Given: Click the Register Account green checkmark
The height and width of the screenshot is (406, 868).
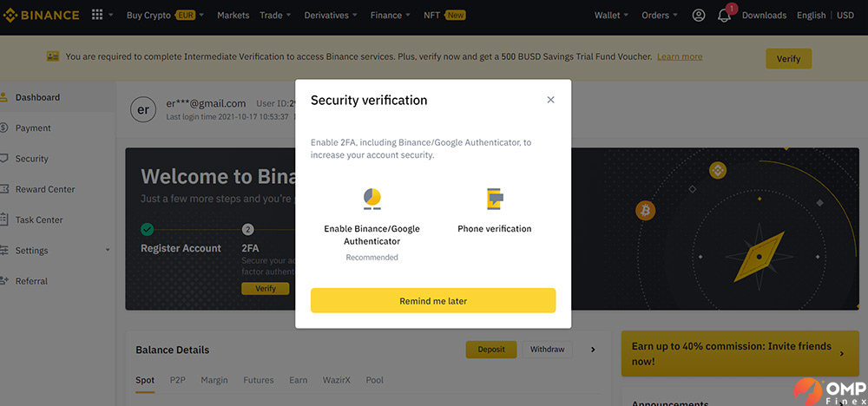Looking at the screenshot, I should pyautogui.click(x=147, y=229).
